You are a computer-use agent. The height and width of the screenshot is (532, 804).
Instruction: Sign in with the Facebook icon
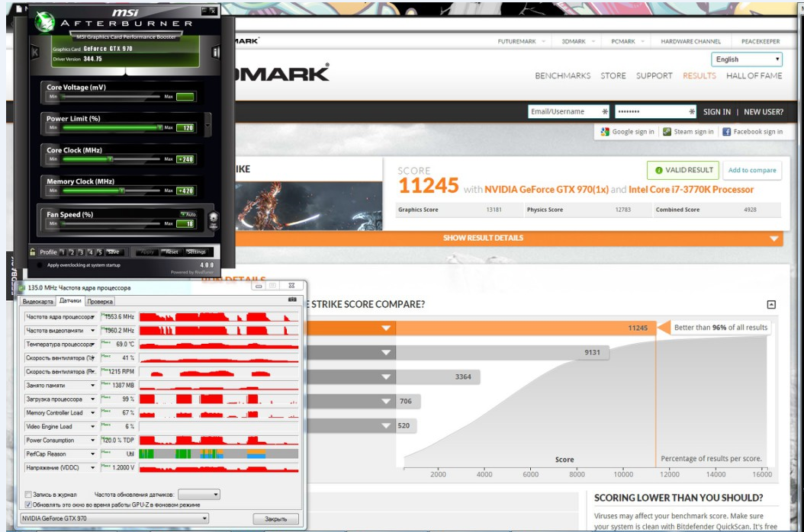(726, 132)
